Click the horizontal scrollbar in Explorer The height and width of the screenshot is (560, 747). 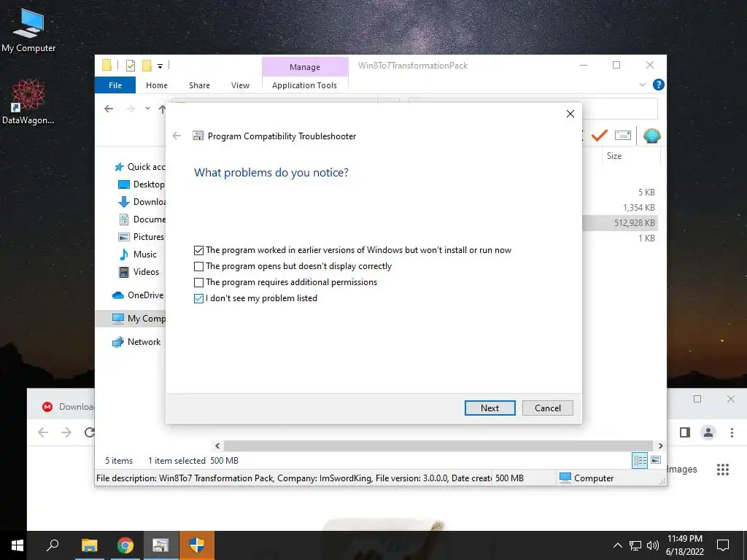tap(438, 446)
